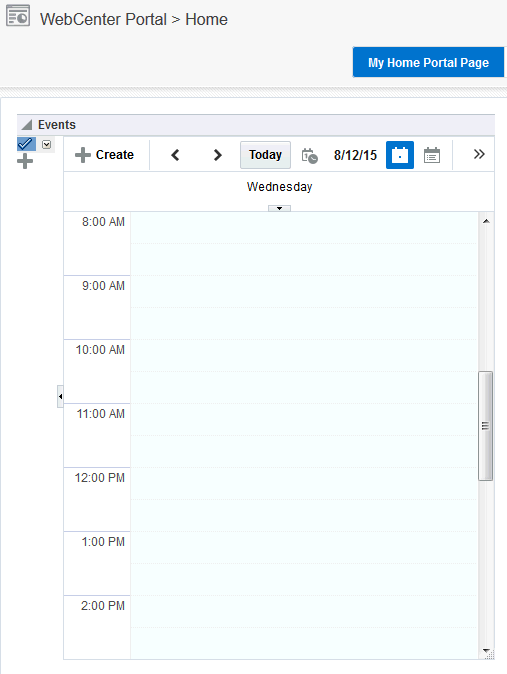Click the Today button
Viewport: 507px width, 674px height.
pos(265,155)
